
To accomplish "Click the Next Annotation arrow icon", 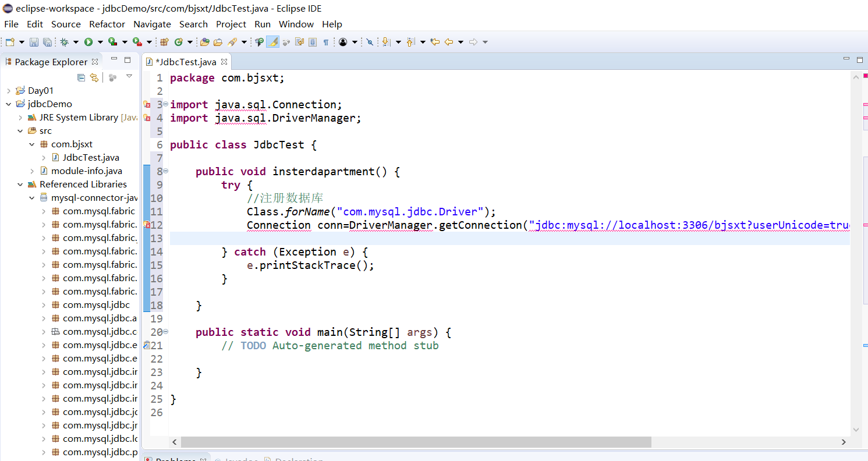I will 386,42.
